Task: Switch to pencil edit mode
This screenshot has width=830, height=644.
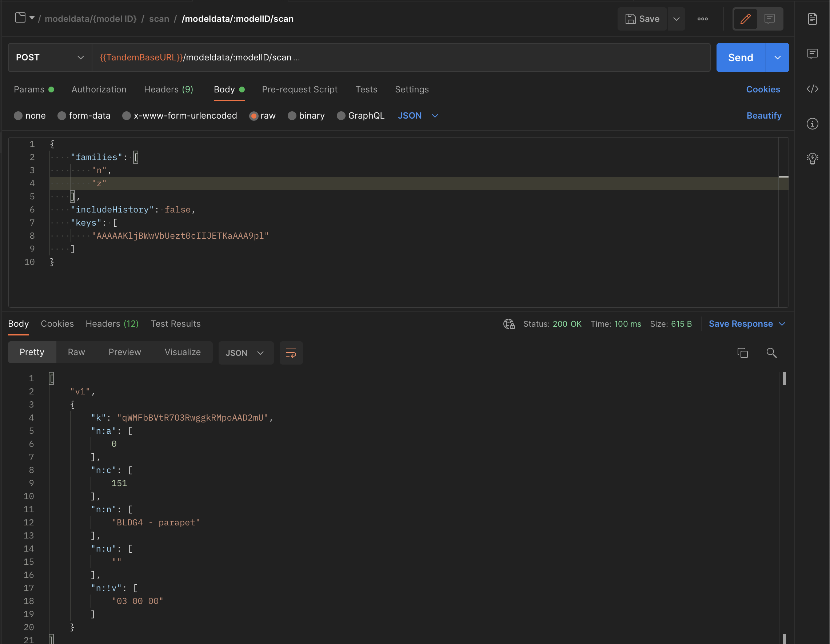Action: point(745,19)
